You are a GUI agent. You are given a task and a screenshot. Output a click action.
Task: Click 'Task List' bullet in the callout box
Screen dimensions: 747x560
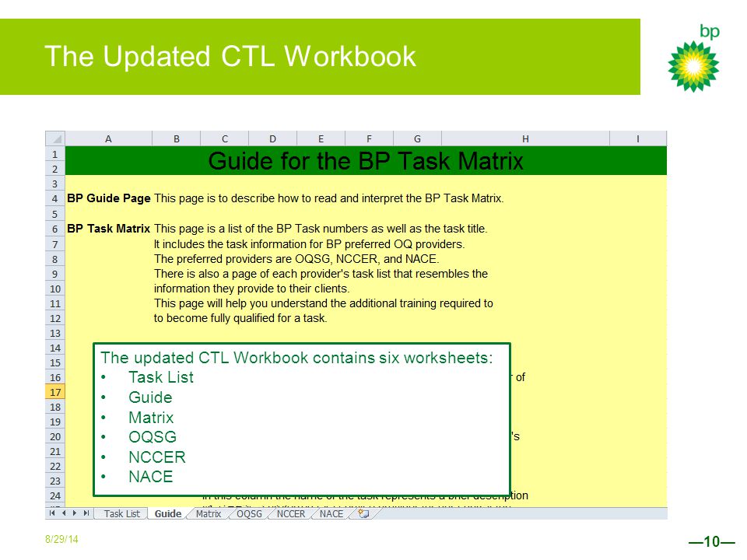click(161, 377)
